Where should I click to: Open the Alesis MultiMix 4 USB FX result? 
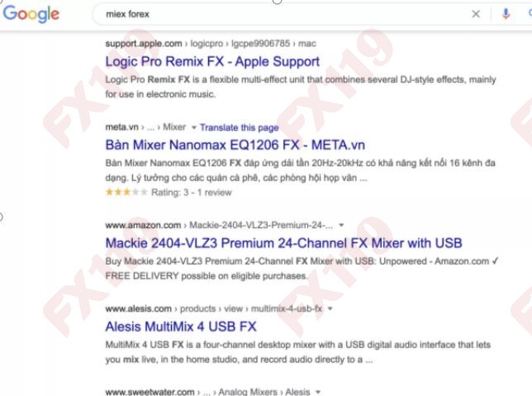point(181,326)
